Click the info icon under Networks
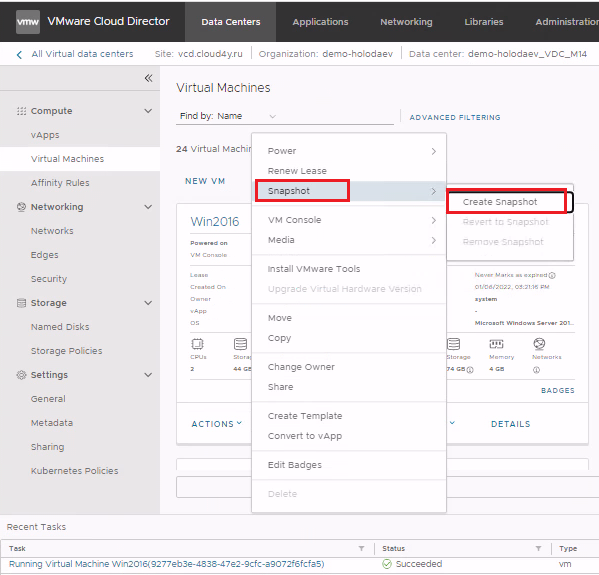This screenshot has width=599, height=575. coord(536,370)
